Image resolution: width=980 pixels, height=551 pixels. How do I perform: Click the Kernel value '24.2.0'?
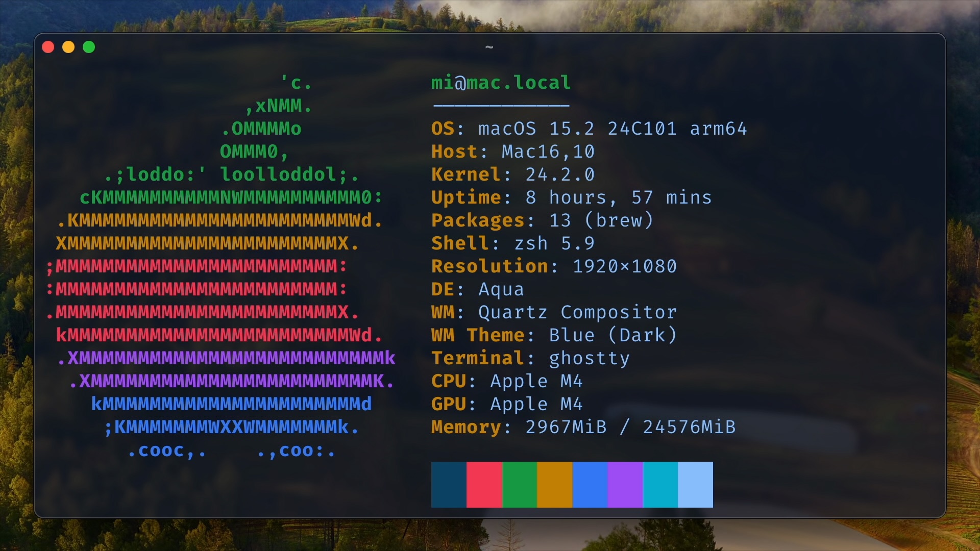click(x=560, y=174)
